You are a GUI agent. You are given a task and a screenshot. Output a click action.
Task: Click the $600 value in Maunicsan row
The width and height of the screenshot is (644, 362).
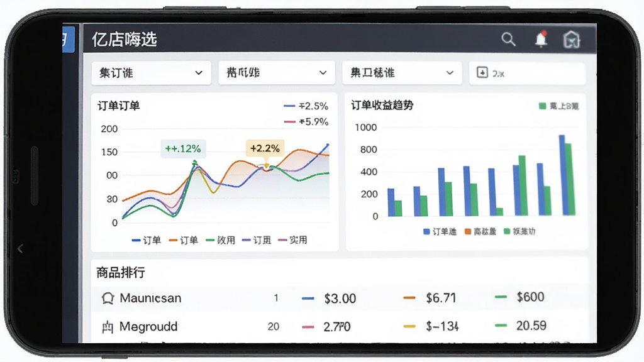coord(531,297)
